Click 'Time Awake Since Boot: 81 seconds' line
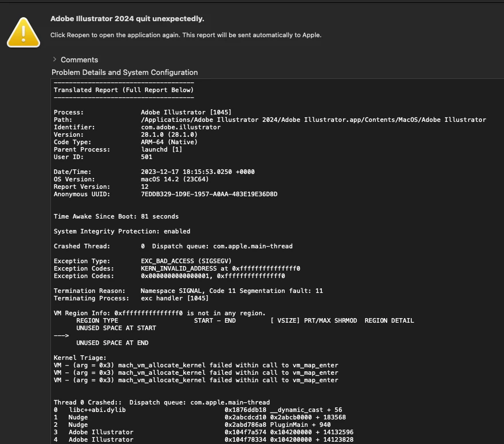Image resolution: width=504 pixels, height=444 pixels. point(116,216)
